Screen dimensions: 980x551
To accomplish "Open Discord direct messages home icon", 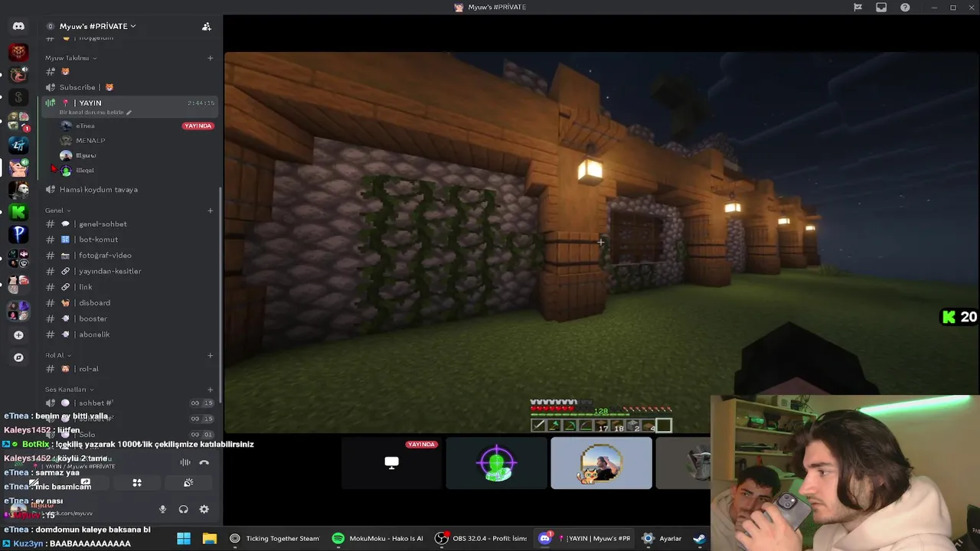I will [x=18, y=26].
